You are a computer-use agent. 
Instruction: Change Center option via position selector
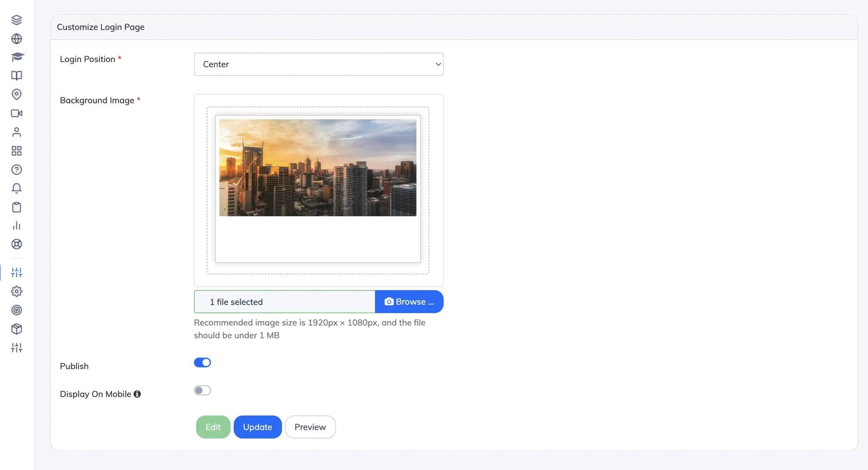[318, 64]
